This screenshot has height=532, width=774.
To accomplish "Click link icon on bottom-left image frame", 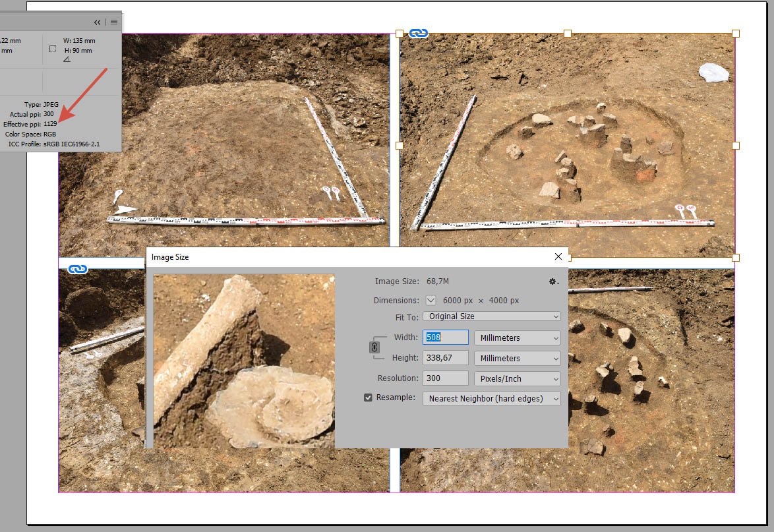I will click(78, 270).
